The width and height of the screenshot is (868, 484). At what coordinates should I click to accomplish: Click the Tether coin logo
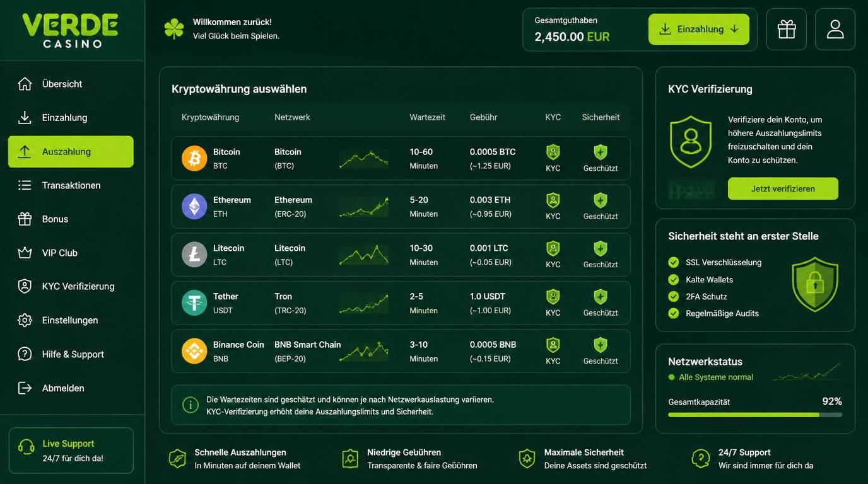[194, 303]
